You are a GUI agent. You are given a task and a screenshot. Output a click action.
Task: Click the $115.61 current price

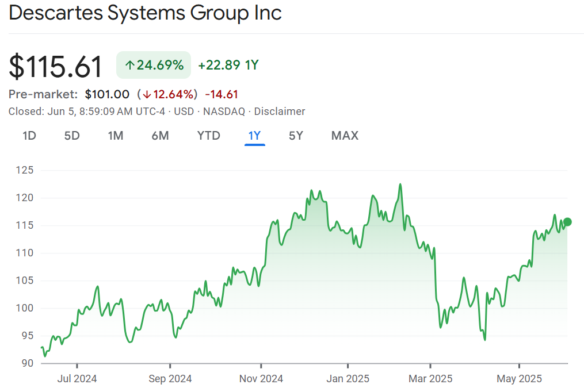click(56, 66)
